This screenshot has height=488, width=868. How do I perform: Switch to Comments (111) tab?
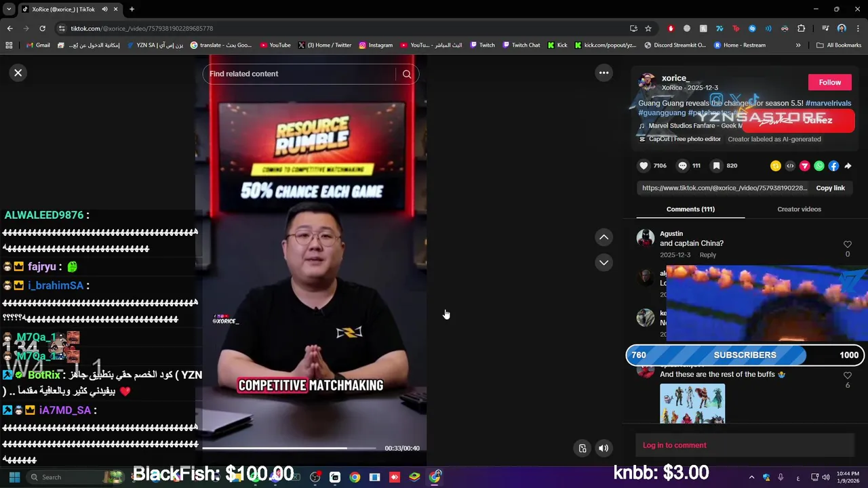tap(690, 209)
